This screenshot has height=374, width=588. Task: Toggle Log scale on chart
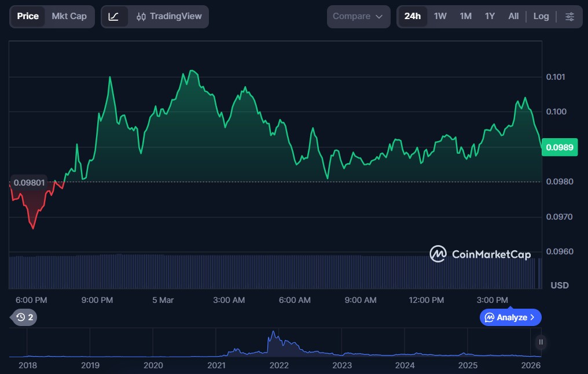pyautogui.click(x=541, y=17)
